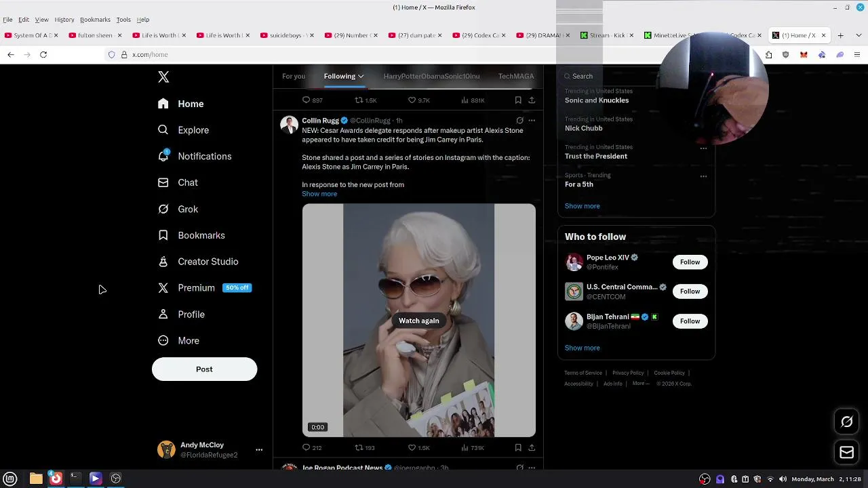The height and width of the screenshot is (488, 868).
Task: Repost the Collin Rugg post (193)
Action: click(365, 448)
